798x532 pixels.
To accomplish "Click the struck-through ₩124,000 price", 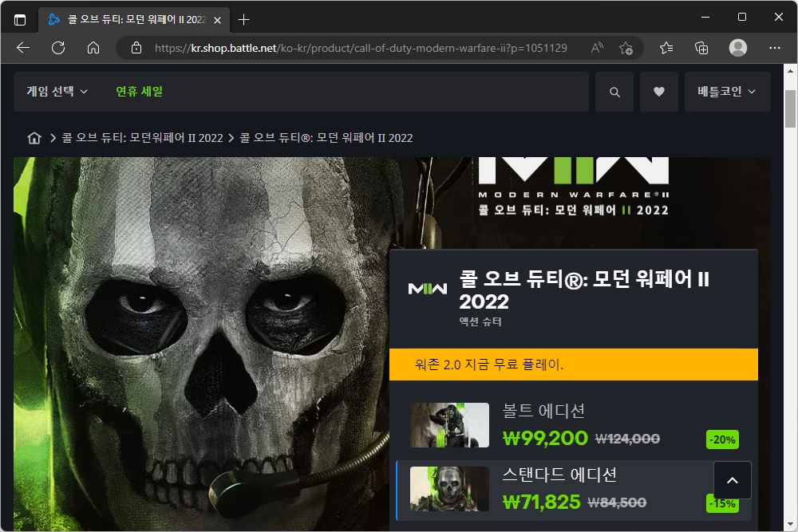I will [x=627, y=439].
